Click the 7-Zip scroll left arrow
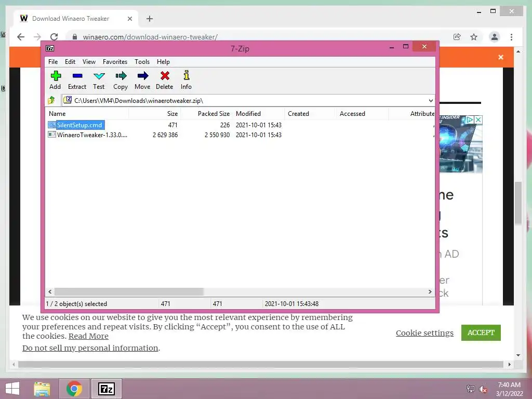 pyautogui.click(x=50, y=292)
